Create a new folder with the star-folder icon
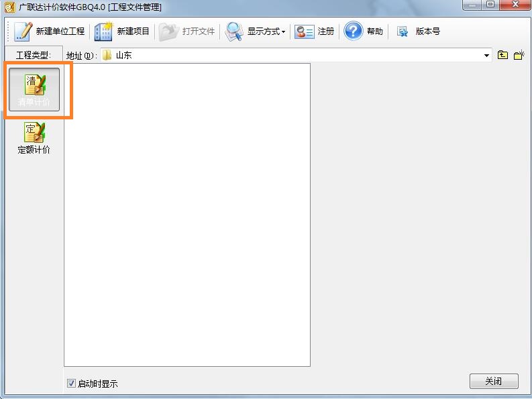The image size is (532, 399). (x=519, y=55)
